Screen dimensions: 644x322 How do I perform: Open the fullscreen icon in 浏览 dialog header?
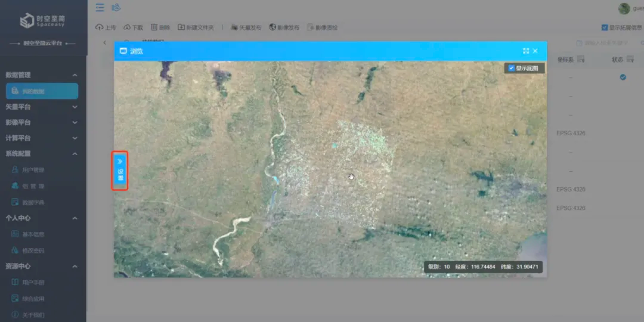(526, 51)
